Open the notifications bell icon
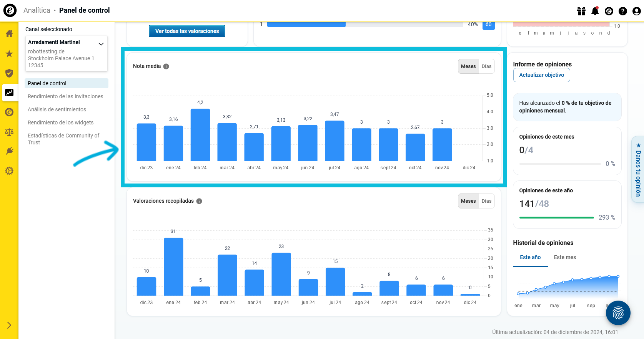The height and width of the screenshot is (339, 644). click(x=595, y=11)
